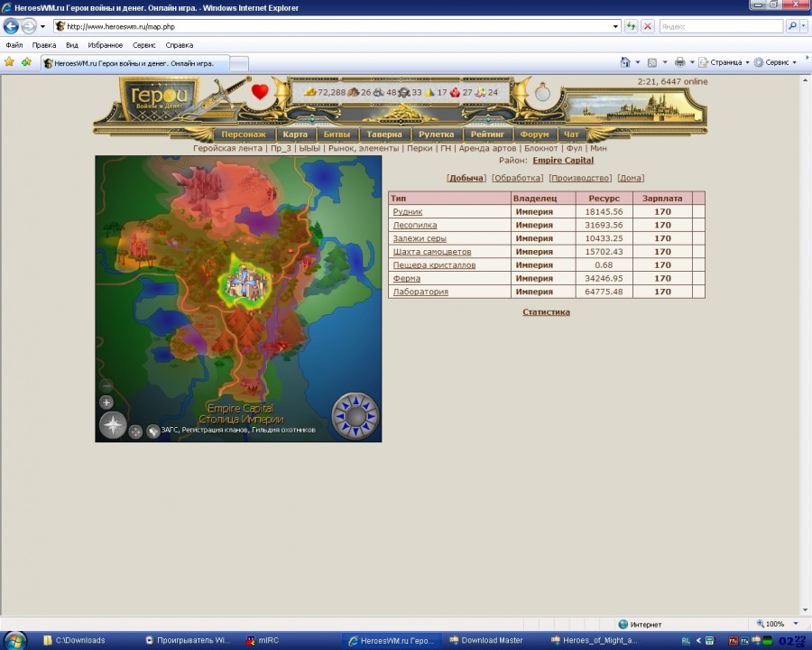Open the Пещера кристаллов link
The height and width of the screenshot is (650, 812).
[x=434, y=265]
